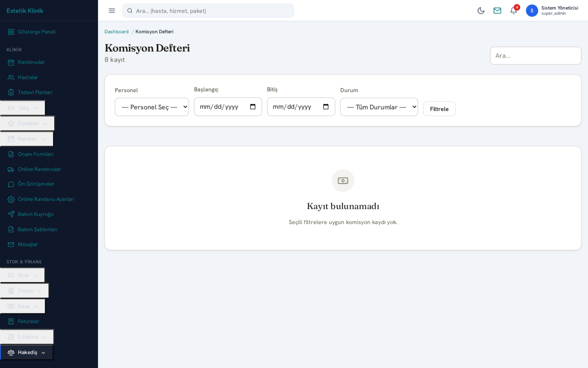Focus the Ara... field in Komisyon Defteri
Viewport: 588px width, 368px height.
point(535,56)
